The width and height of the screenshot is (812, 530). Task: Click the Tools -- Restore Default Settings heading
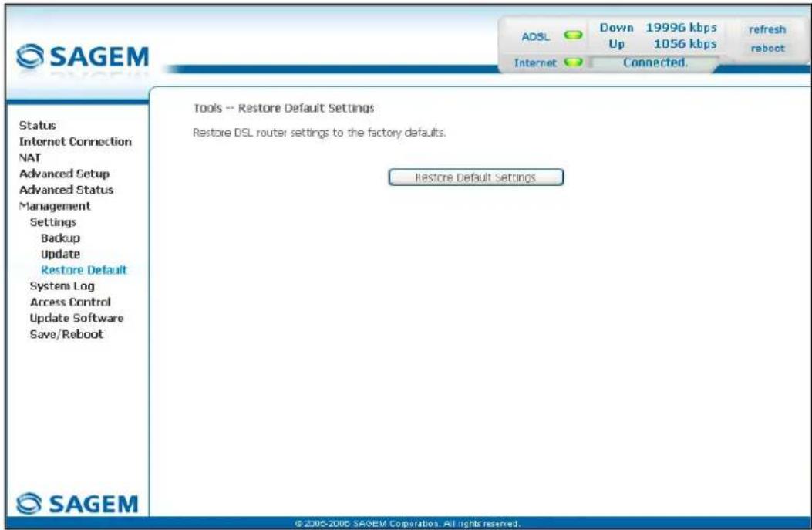pos(284,108)
